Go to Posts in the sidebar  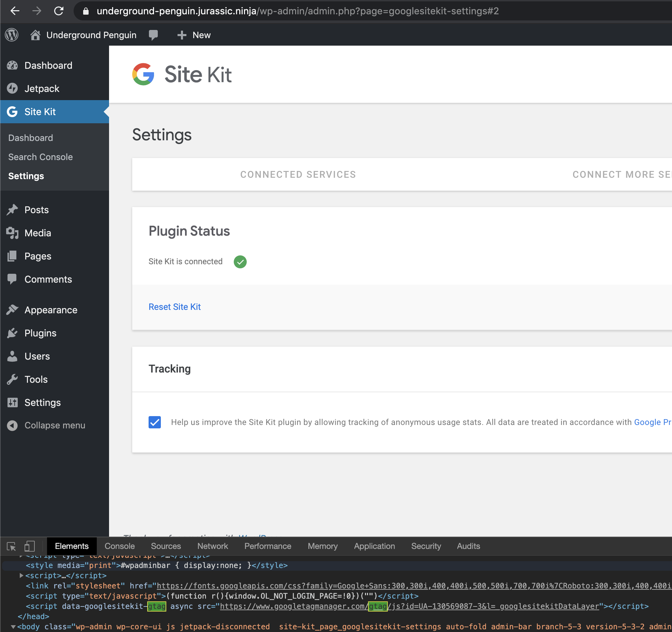point(36,210)
